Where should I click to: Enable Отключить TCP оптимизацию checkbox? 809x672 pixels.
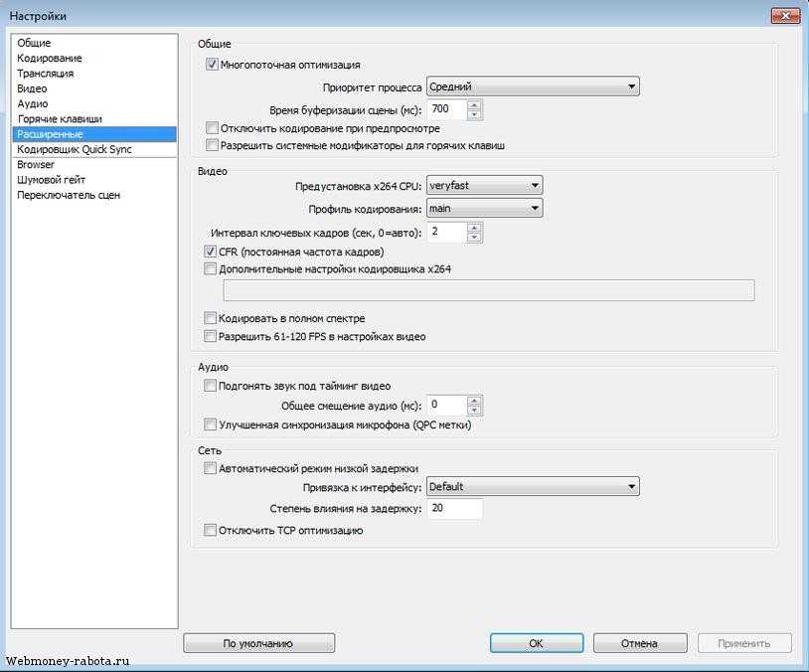tap(210, 530)
